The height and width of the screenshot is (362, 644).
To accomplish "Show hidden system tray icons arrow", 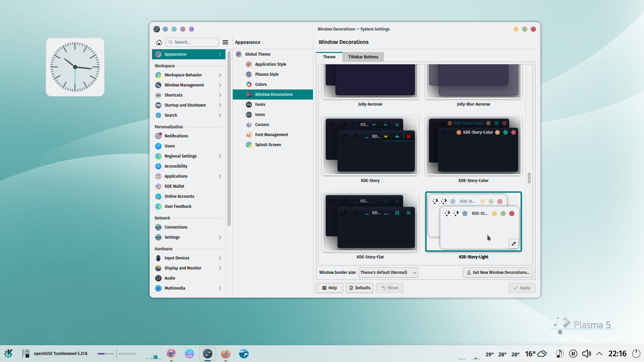I will [x=599, y=354].
